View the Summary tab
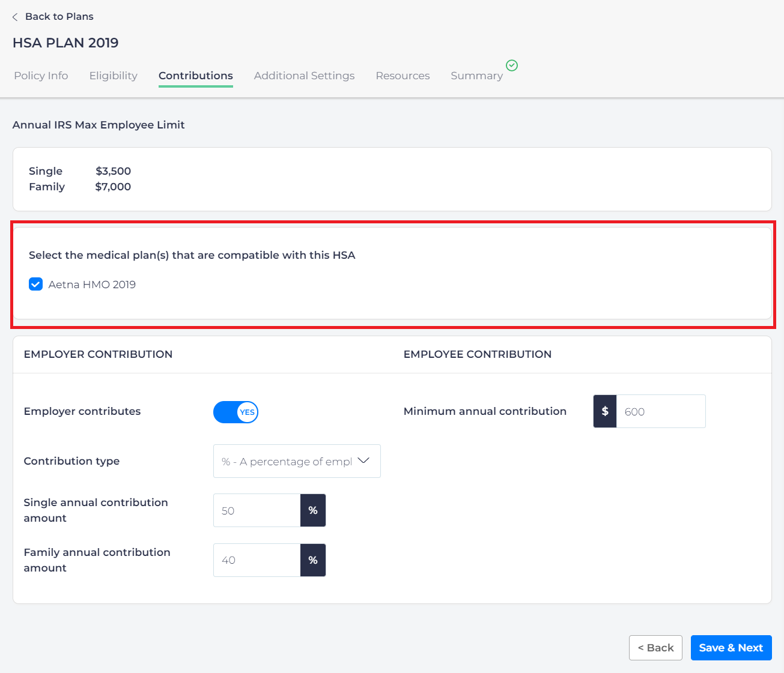 [x=476, y=76]
